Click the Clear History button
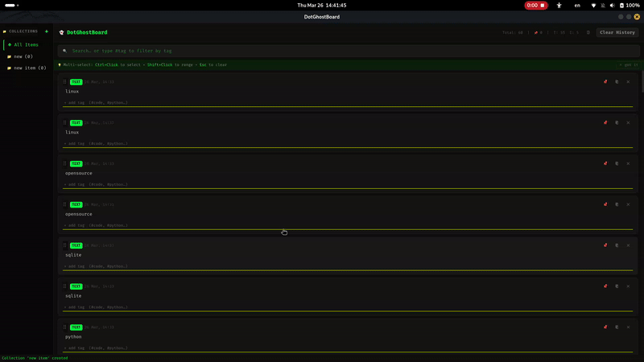Viewport: 644px width, 362px height. tap(617, 32)
